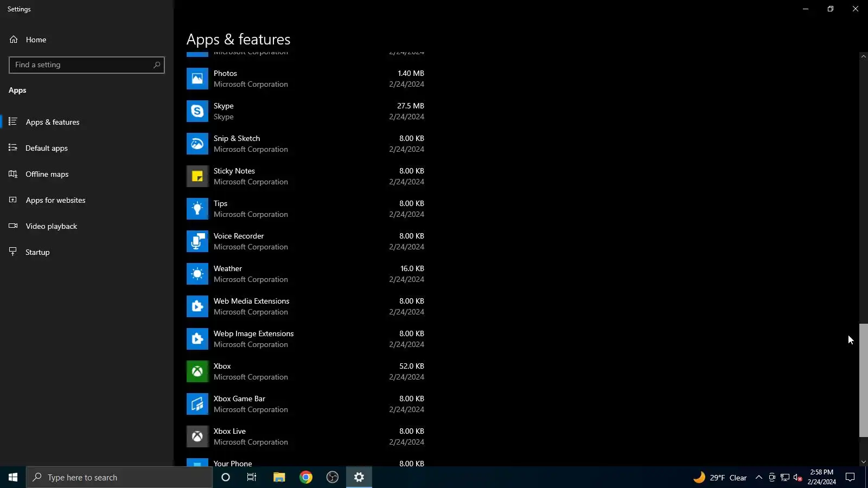Launch Google Chrome from taskbar

[306, 477]
